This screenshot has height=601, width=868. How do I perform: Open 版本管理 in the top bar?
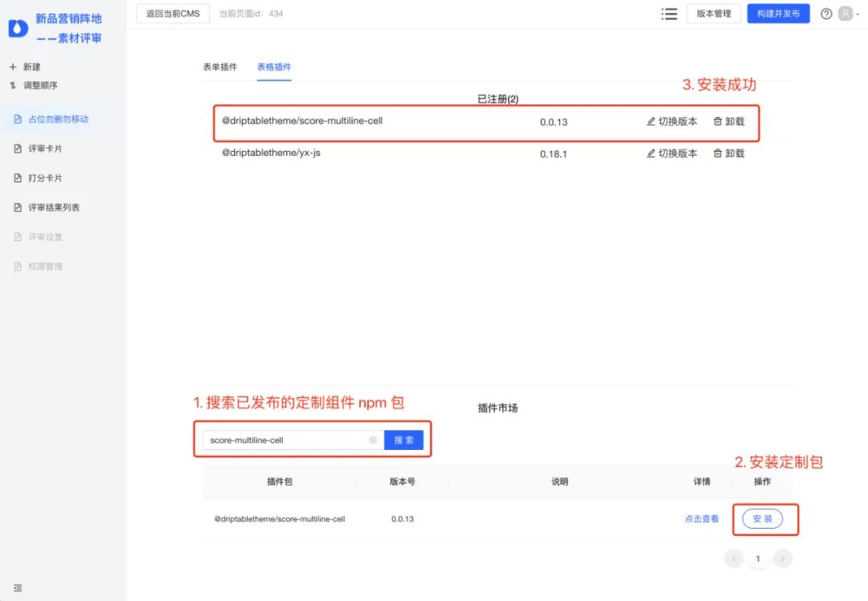714,14
